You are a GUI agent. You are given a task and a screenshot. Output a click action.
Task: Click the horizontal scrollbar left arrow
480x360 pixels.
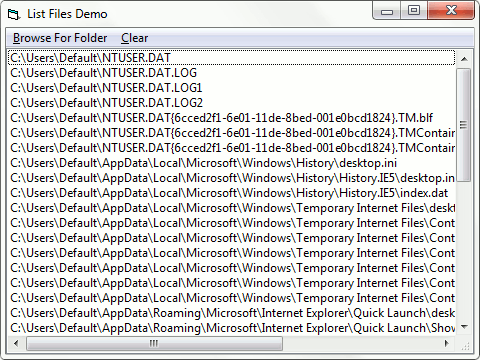click(x=16, y=343)
